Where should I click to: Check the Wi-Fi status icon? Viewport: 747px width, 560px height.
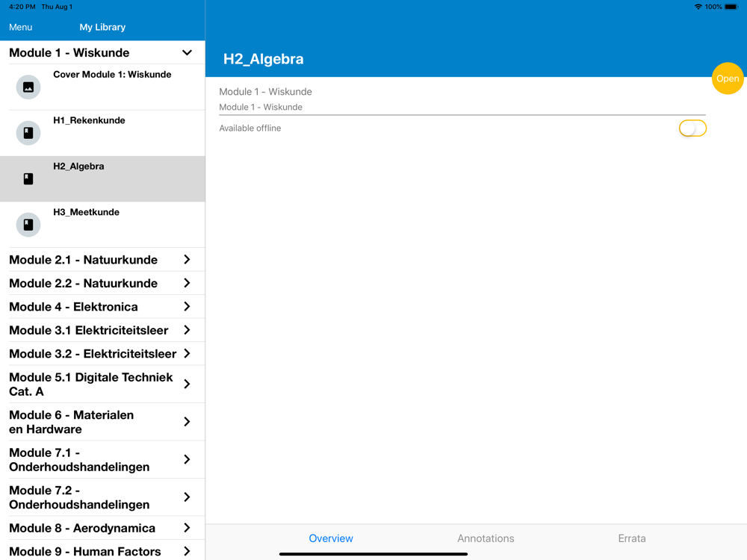(698, 7)
